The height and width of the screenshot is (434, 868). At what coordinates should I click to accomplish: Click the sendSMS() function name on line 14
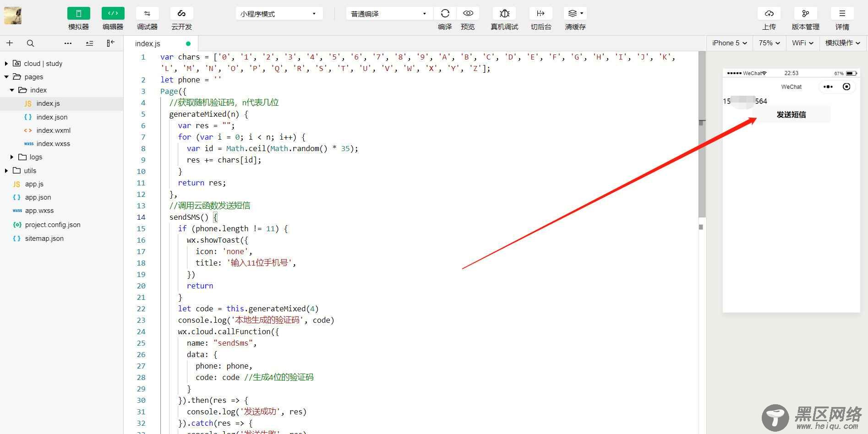(189, 217)
